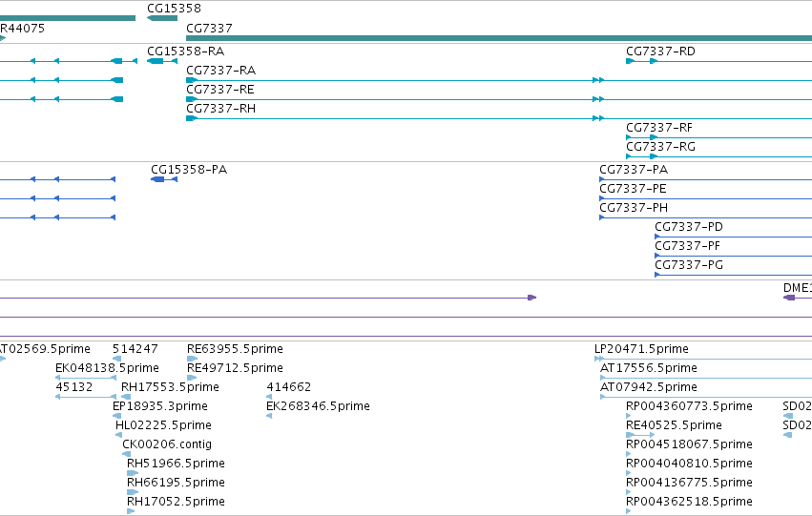The image size is (812, 516).
Task: Select the CG7337-PH protein label
Action: pos(634,208)
